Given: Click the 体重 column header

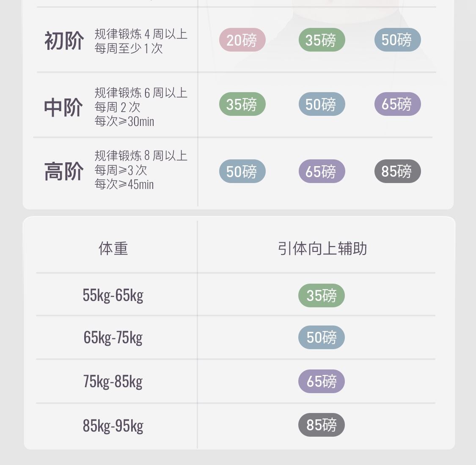Looking at the screenshot, I should pyautogui.click(x=113, y=249).
